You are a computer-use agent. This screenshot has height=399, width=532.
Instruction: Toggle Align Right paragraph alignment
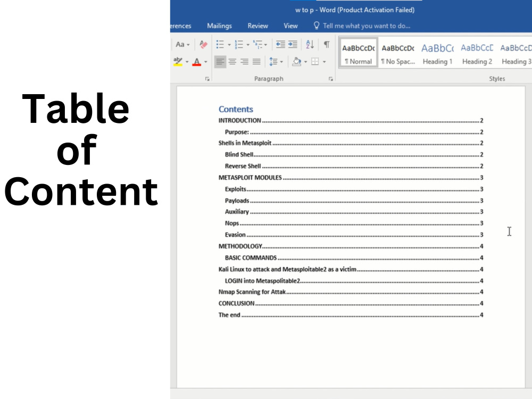[244, 62]
